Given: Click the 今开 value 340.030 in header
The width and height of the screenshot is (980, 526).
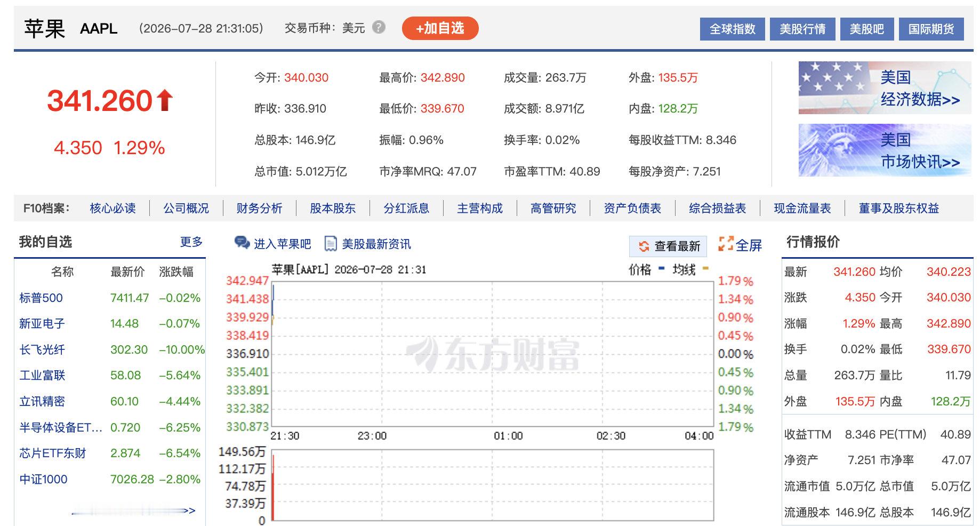Looking at the screenshot, I should [306, 77].
